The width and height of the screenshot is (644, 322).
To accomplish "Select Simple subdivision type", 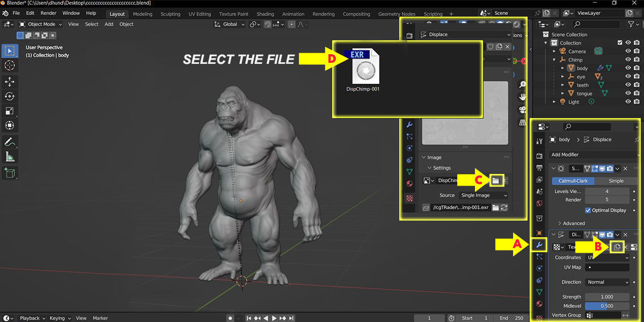I will (616, 181).
